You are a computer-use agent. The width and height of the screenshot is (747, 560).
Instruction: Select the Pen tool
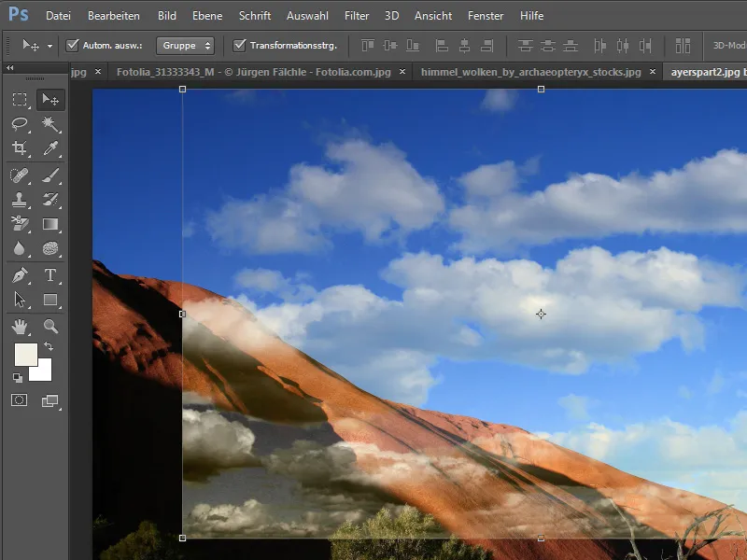tap(20, 275)
